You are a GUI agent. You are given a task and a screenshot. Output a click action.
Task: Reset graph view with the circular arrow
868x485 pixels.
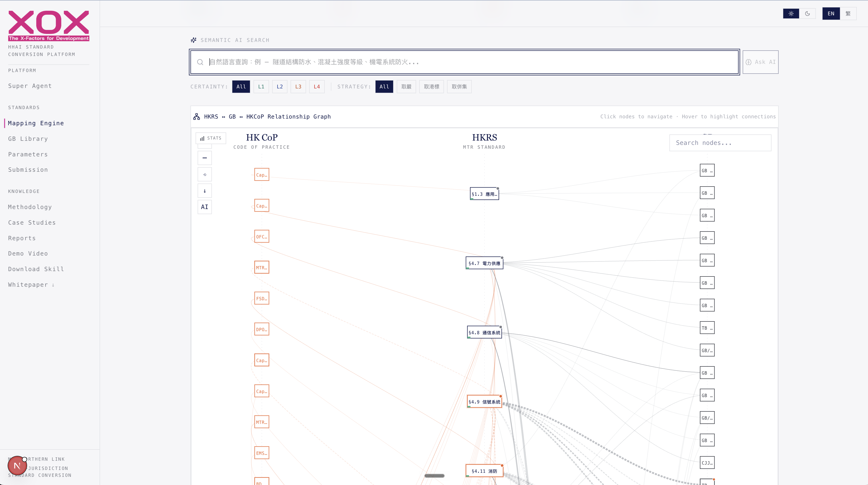coord(204,174)
